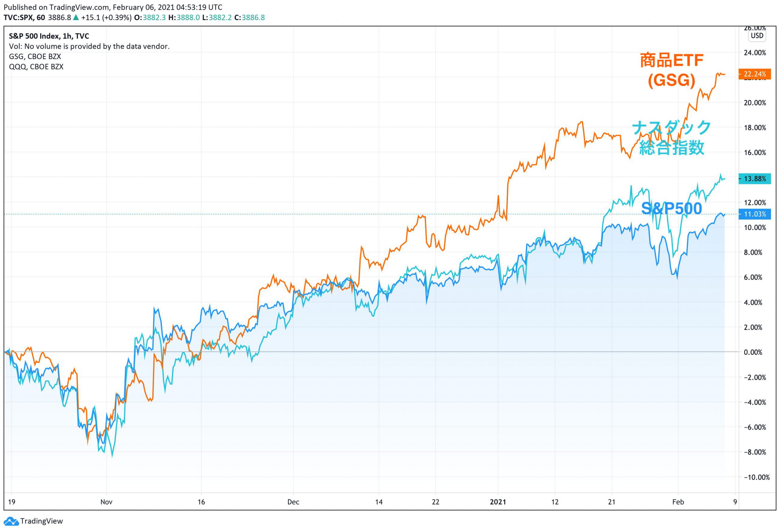Click the Published on TradingView.com header

click(x=113, y=7)
